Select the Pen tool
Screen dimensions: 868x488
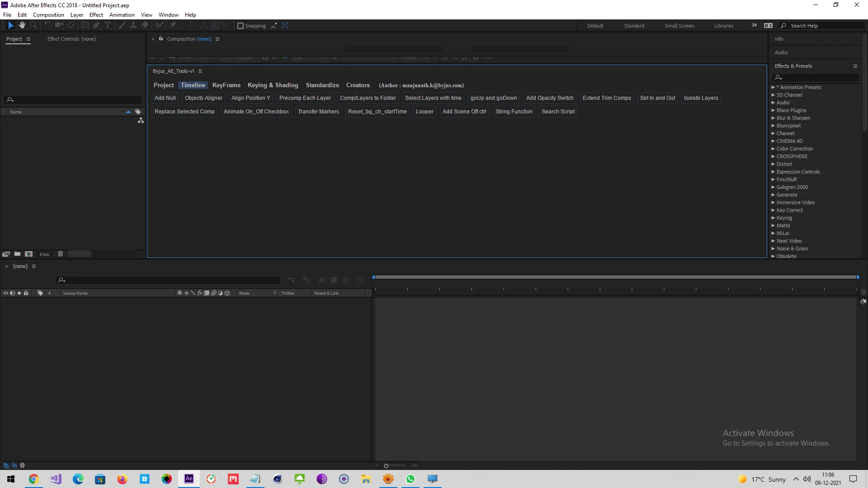tap(96, 25)
